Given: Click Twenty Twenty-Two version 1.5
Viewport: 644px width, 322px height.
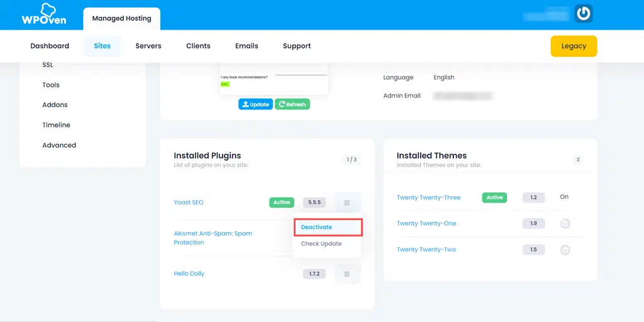Looking at the screenshot, I should [x=533, y=249].
